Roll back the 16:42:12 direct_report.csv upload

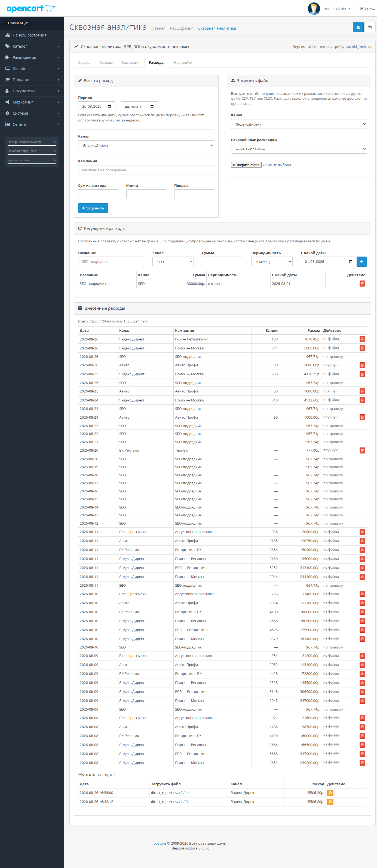(x=330, y=802)
